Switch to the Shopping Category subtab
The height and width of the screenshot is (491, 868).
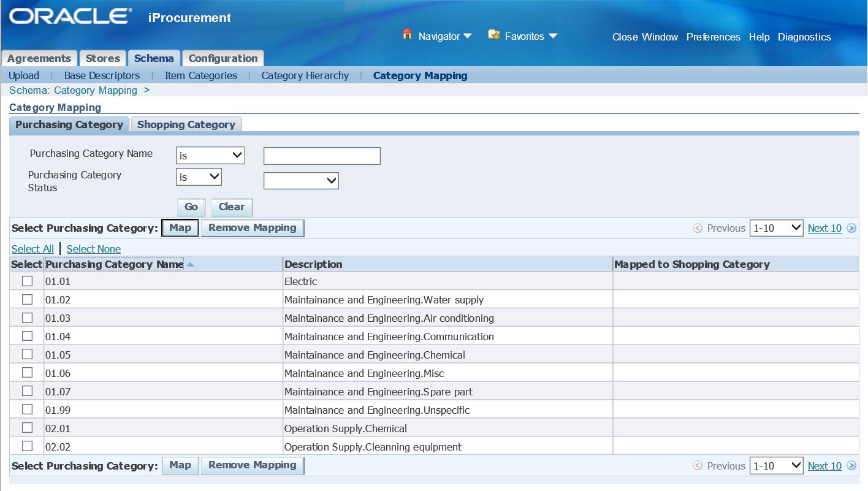(x=186, y=124)
